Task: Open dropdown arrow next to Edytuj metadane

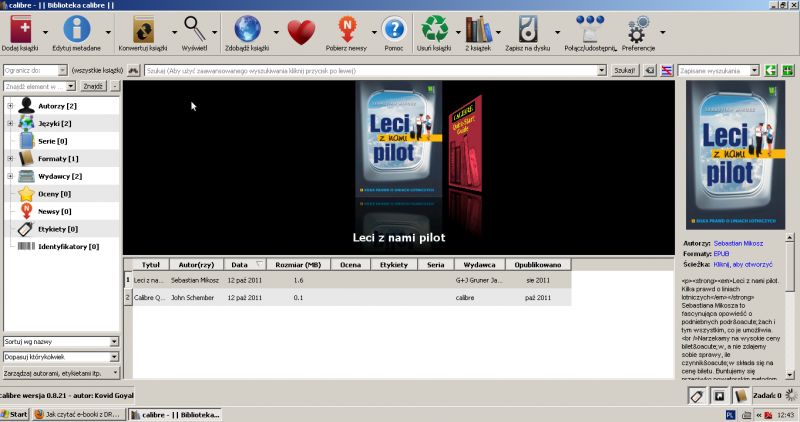Action: (x=108, y=32)
